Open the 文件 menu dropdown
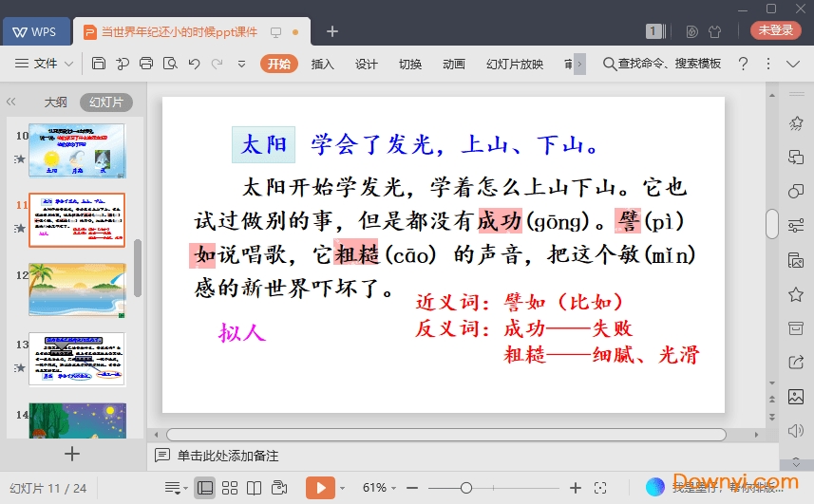The width and height of the screenshot is (814, 504). 45,64
